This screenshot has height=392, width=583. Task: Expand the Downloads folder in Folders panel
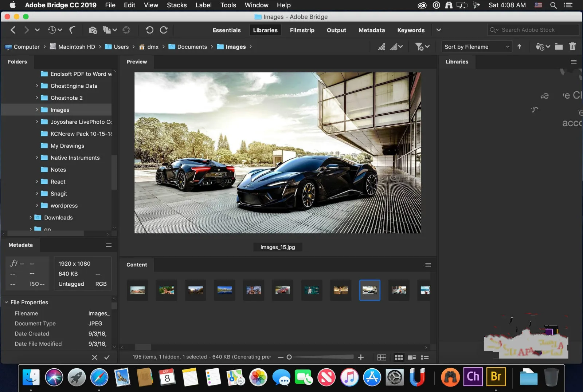click(31, 217)
